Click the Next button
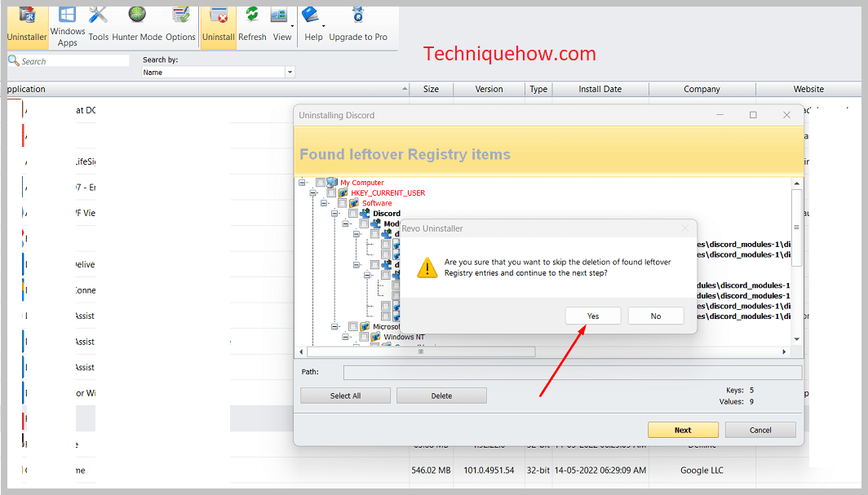This screenshot has height=495, width=868. click(x=683, y=431)
